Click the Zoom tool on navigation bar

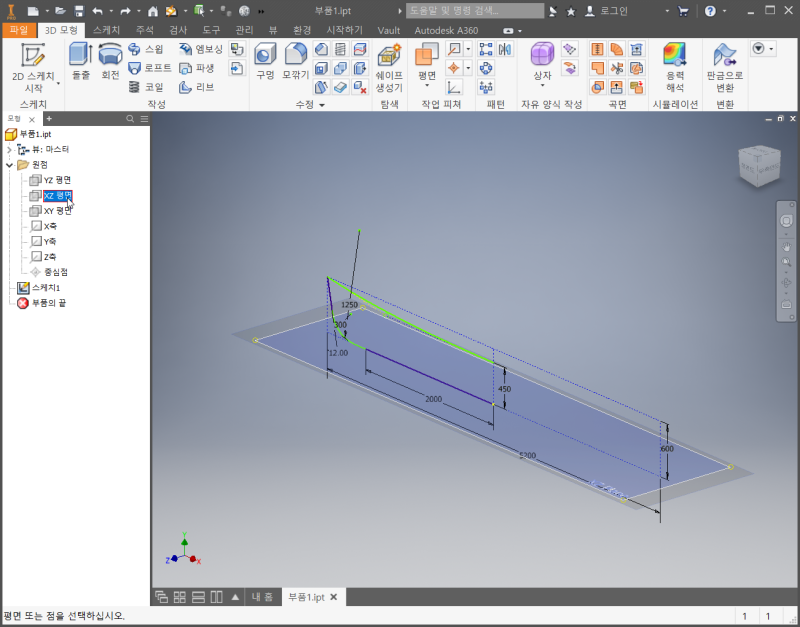click(x=786, y=262)
